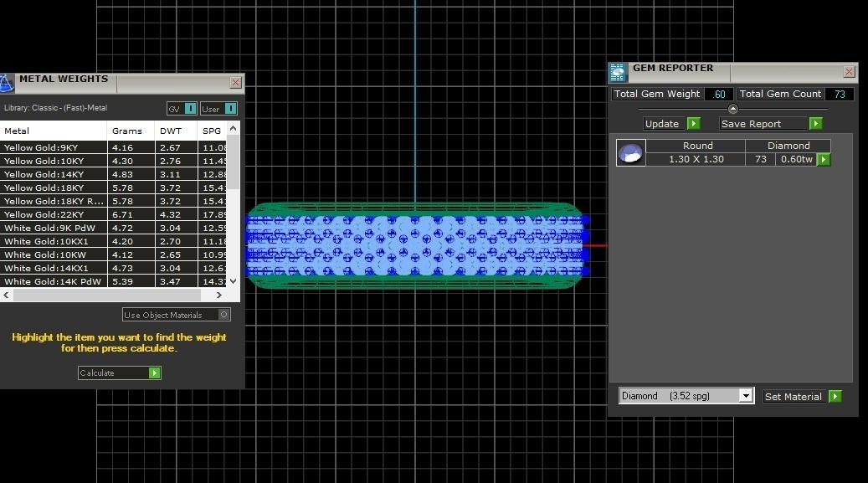Click the 6.71 grams value for 22KY

click(131, 214)
